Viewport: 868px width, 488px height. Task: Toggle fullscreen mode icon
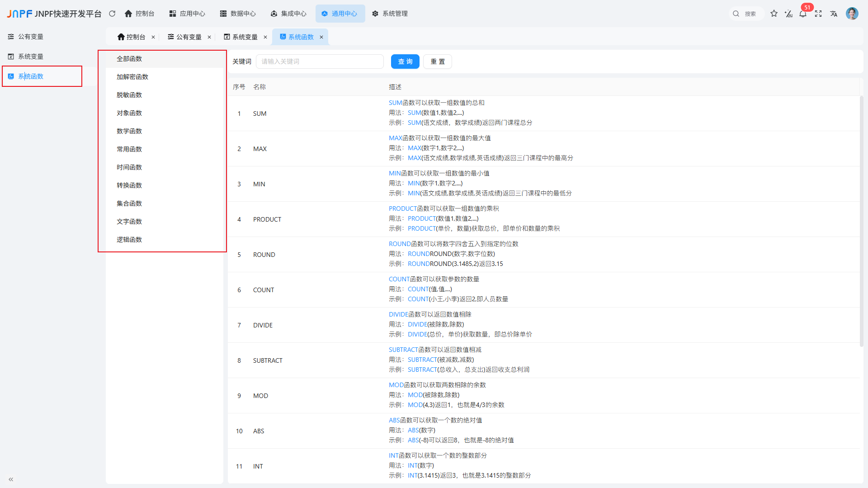[818, 14]
